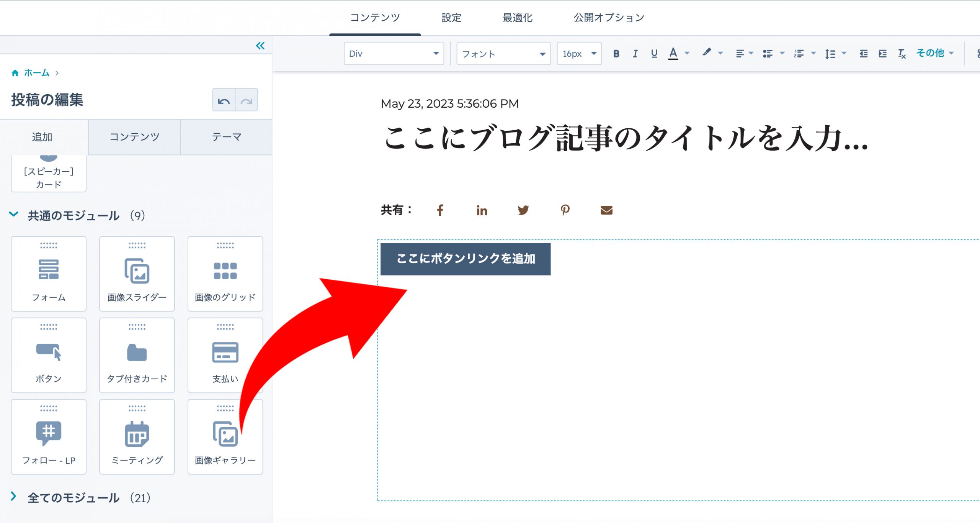This screenshot has width=980, height=523.
Task: Open the text color dropdown arrow
Action: tap(687, 53)
